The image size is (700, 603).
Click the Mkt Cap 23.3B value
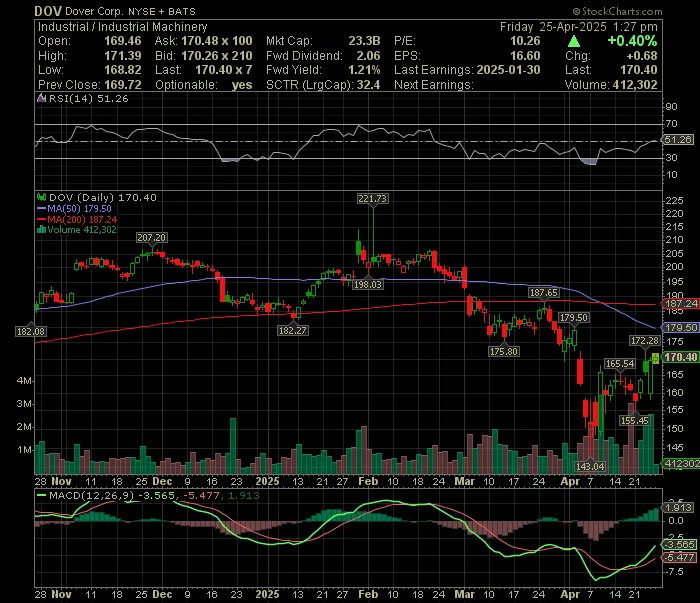[x=364, y=41]
